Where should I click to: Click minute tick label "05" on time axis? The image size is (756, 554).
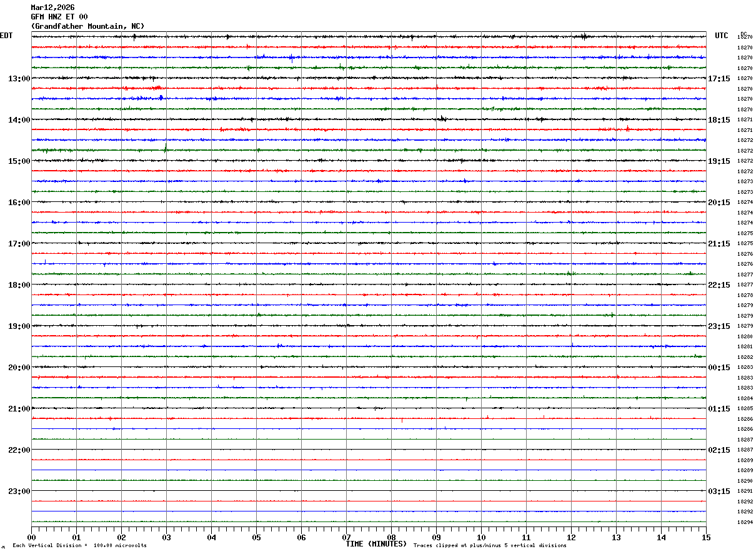point(256,538)
